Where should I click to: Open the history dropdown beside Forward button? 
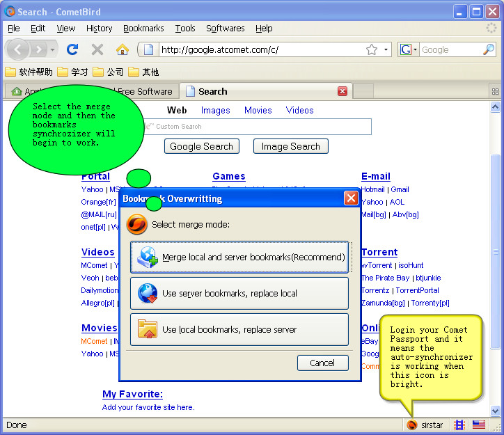point(52,50)
